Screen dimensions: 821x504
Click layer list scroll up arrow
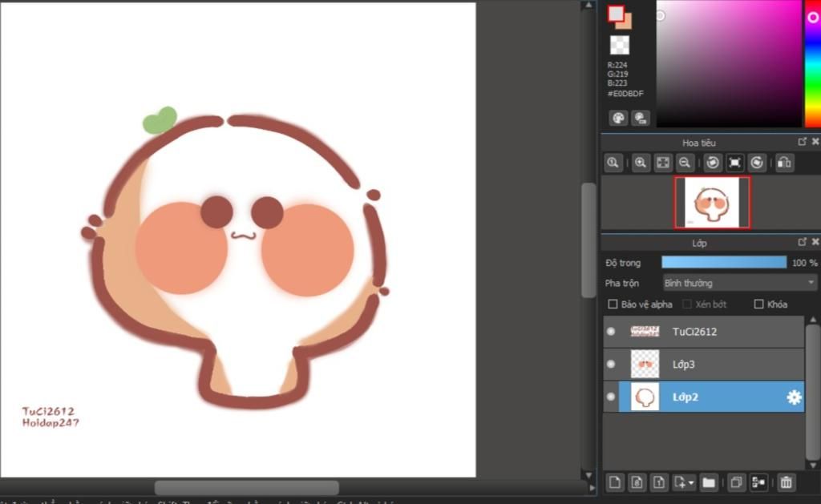(x=813, y=319)
